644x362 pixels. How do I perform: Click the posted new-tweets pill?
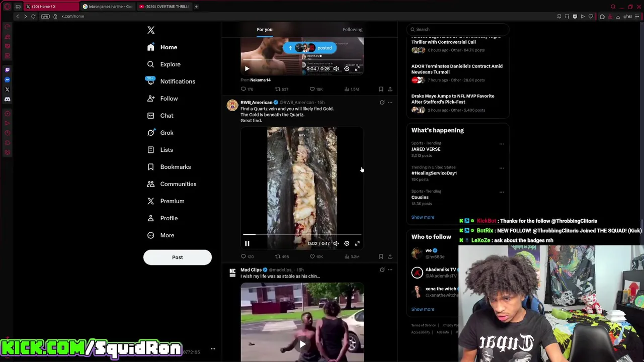click(x=309, y=48)
